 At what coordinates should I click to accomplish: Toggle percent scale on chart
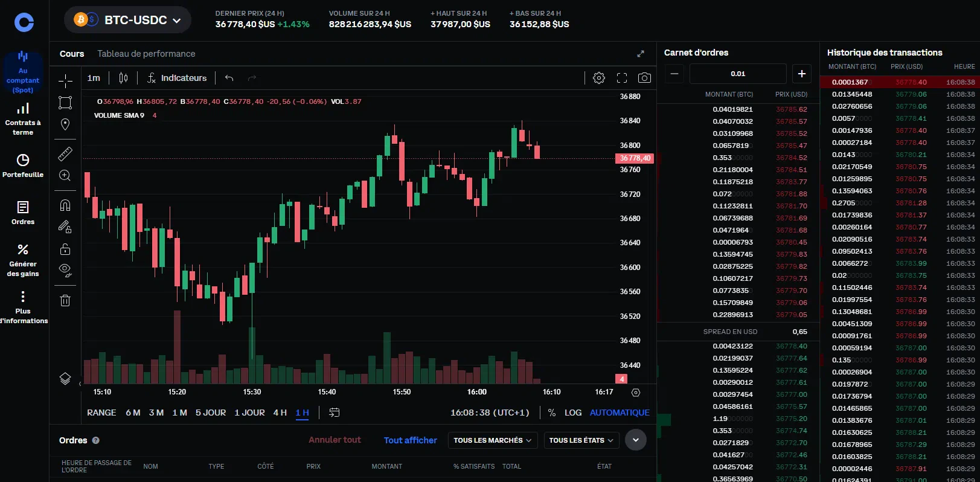coord(551,413)
